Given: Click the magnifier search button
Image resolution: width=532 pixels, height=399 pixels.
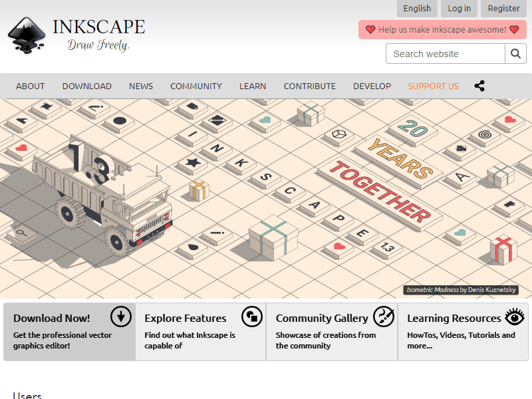Looking at the screenshot, I should [515, 54].
